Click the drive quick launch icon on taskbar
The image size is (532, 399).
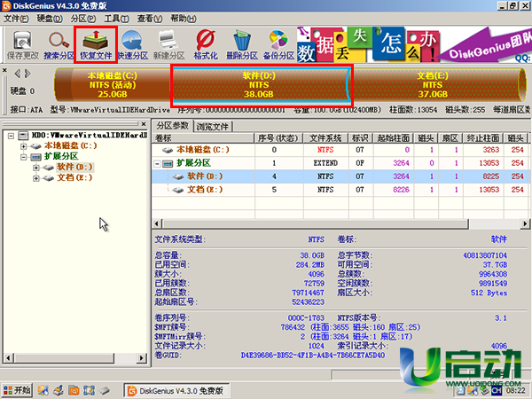coord(105,390)
